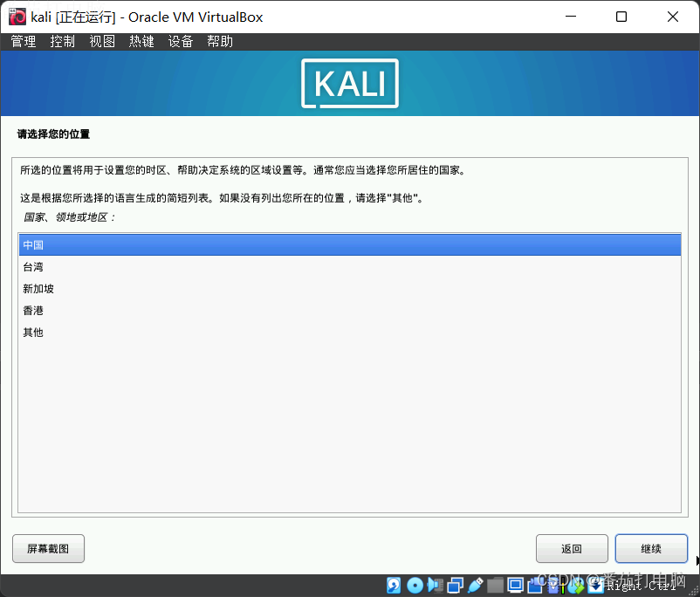Viewport: 700px width, 597px height.
Task: Click the video recording status icon
Action: [535, 586]
